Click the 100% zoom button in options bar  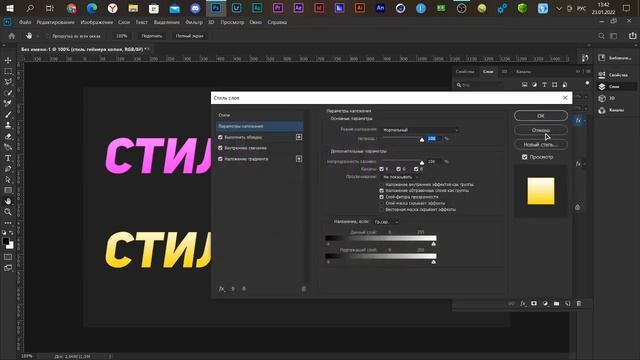(122, 36)
